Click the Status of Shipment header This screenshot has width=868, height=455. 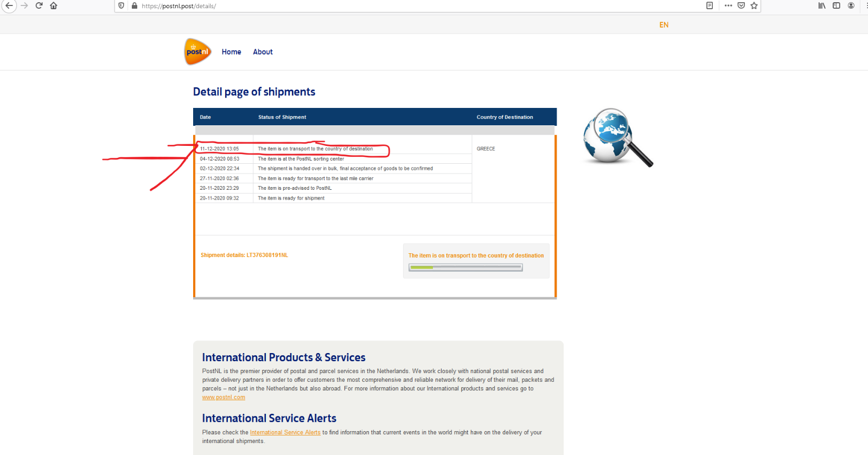tap(282, 117)
